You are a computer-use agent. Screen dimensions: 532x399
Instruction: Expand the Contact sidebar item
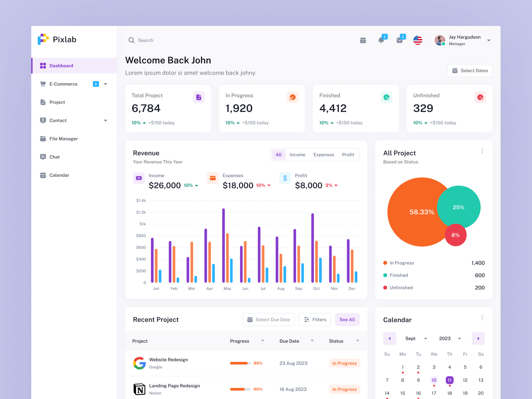tap(105, 120)
